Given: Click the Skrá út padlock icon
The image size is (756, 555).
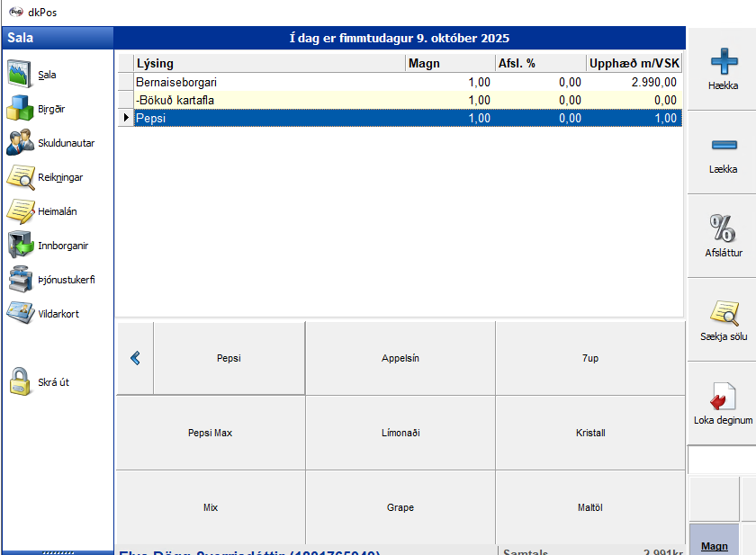Looking at the screenshot, I should tap(22, 381).
